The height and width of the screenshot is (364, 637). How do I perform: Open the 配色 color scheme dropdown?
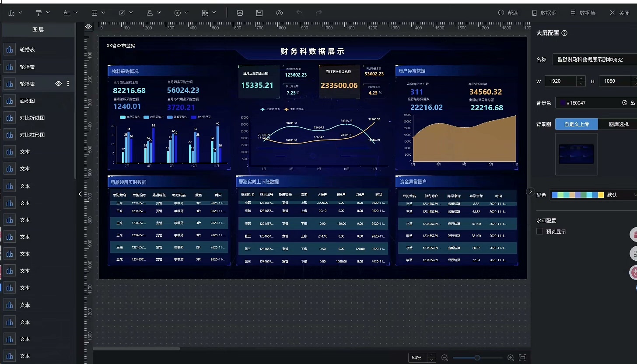coord(594,195)
